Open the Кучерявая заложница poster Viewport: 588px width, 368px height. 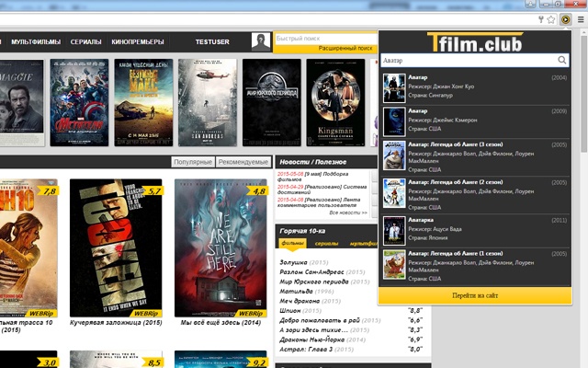[x=116, y=247]
